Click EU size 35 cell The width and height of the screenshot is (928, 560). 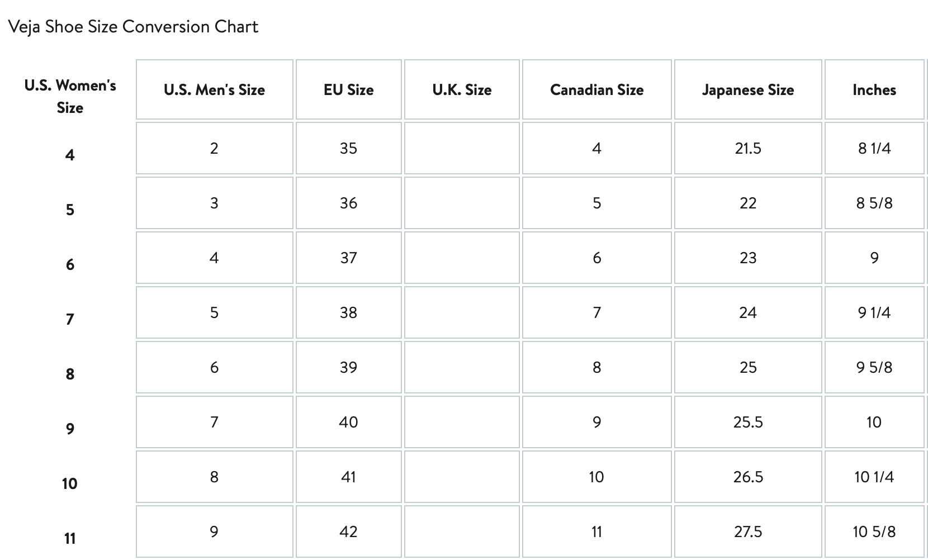pos(348,148)
